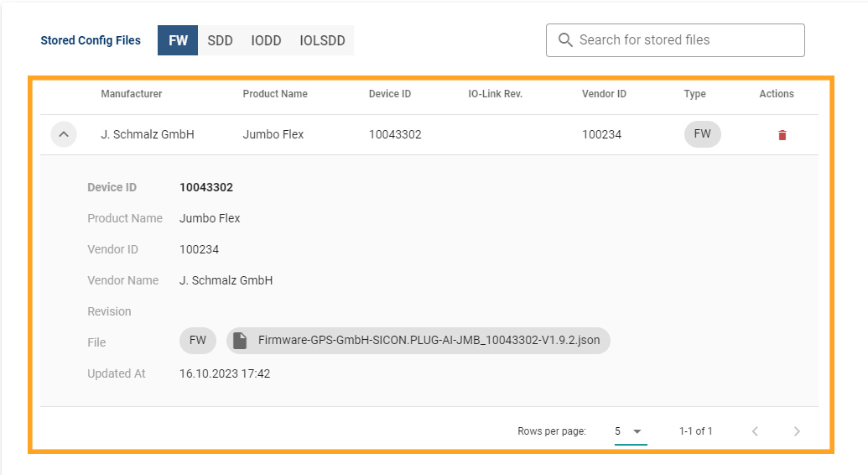Focus the Search for stored files field
The image size is (868, 475).
coord(683,40)
